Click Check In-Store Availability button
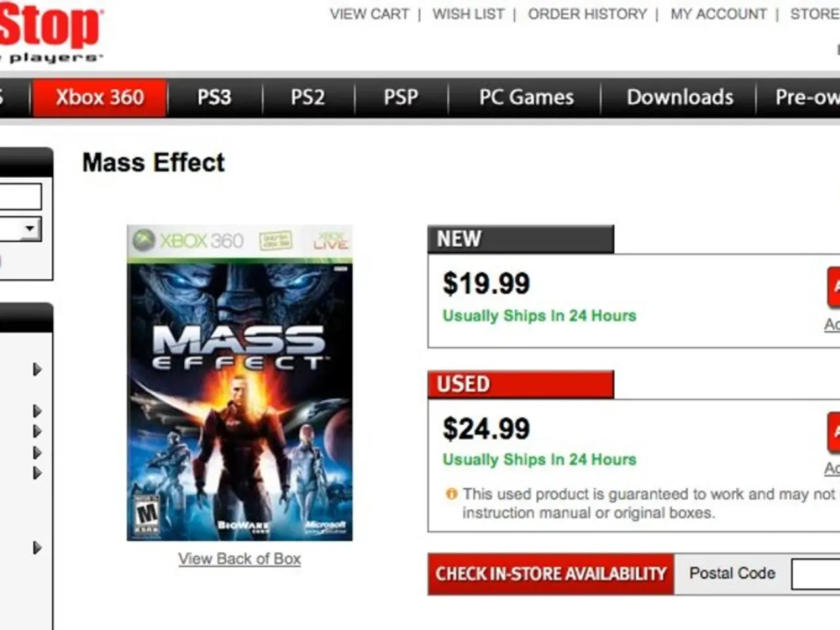Screen dimensions: 840x630 pos(551,574)
